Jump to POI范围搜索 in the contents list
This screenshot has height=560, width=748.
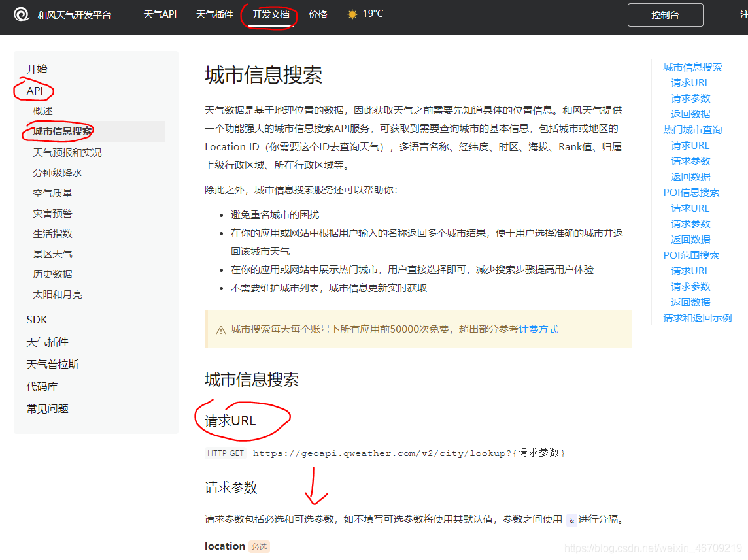click(691, 255)
